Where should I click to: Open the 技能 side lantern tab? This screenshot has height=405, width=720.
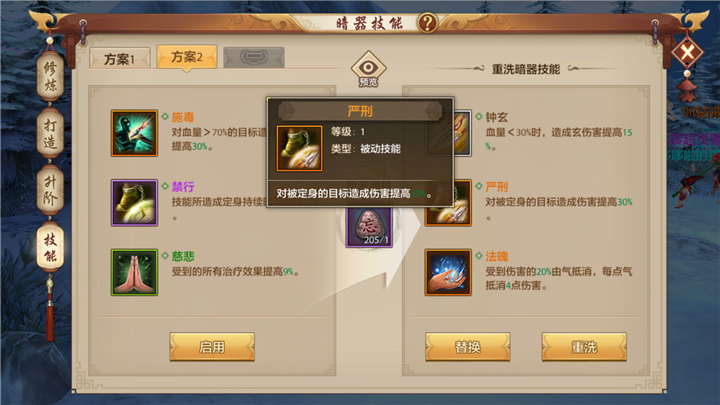point(50,247)
